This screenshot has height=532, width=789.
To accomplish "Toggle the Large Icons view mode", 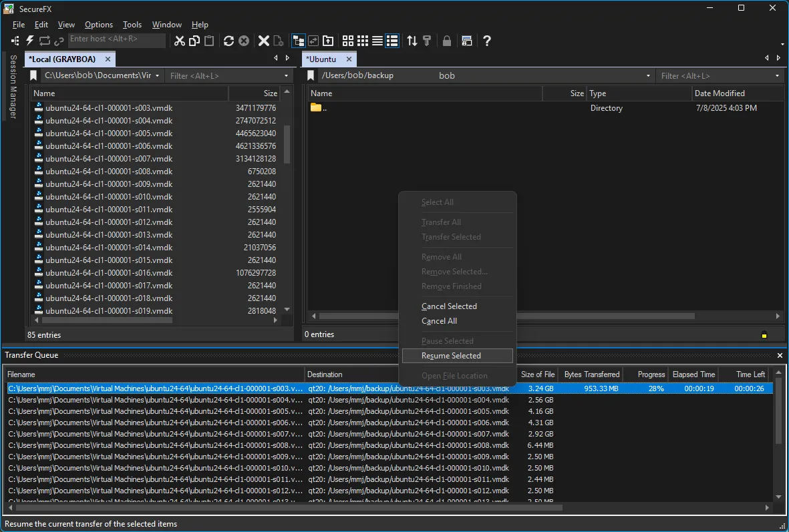I will point(348,41).
